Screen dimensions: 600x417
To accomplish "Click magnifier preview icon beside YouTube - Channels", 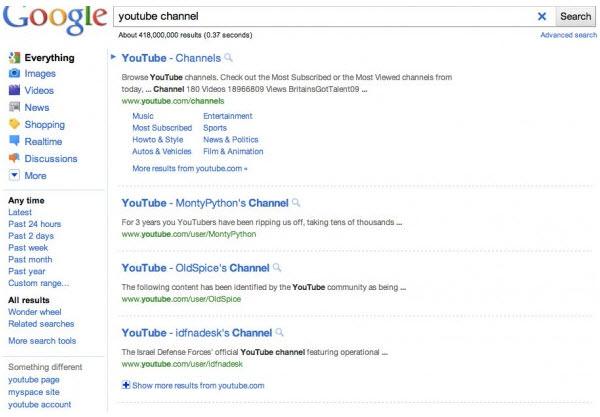I will coord(228,57).
